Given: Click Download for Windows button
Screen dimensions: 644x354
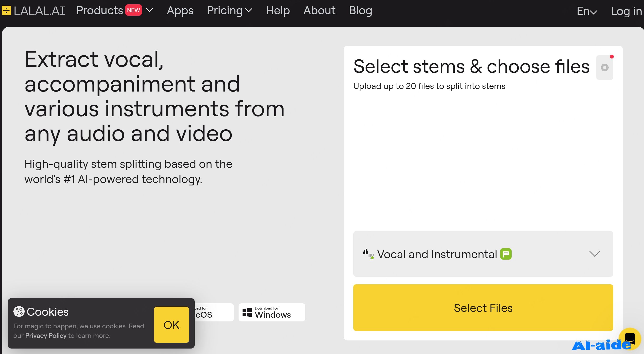Looking at the screenshot, I should 272,312.
